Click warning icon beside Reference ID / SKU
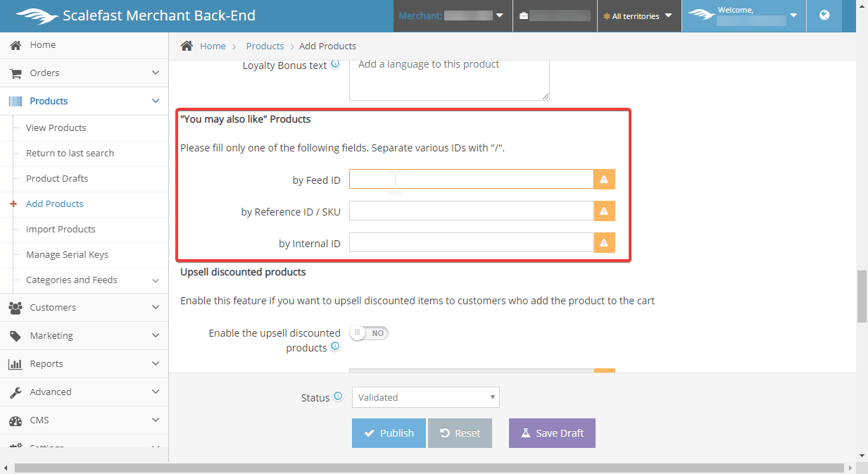Screen dimensions: 868x474 [x=604, y=211]
